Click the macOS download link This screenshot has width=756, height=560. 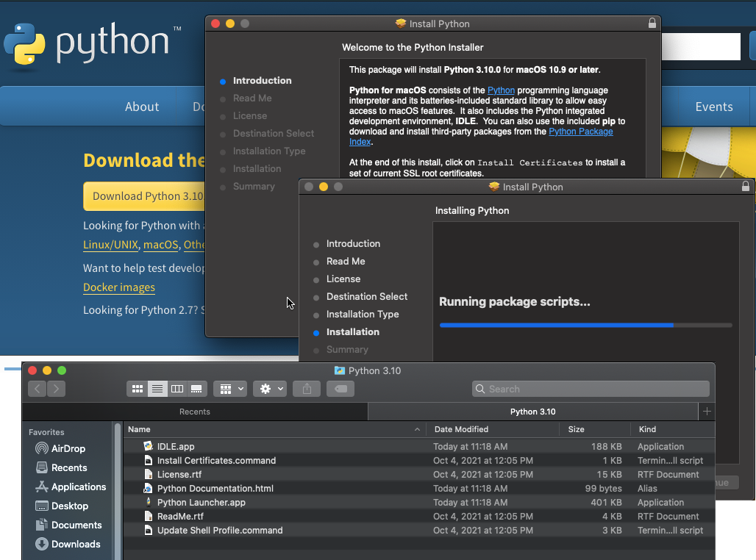[x=160, y=245]
